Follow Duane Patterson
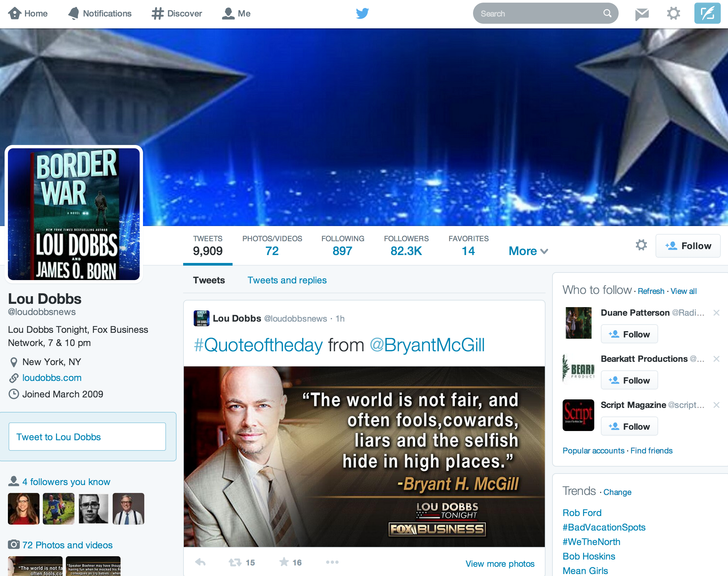728x576 pixels. click(x=629, y=334)
